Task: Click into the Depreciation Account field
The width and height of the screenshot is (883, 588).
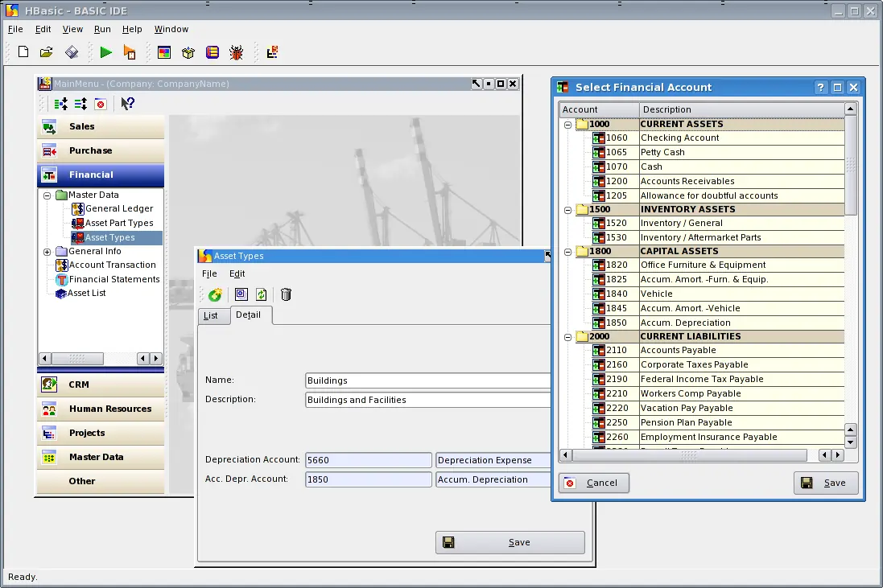Action: (369, 460)
